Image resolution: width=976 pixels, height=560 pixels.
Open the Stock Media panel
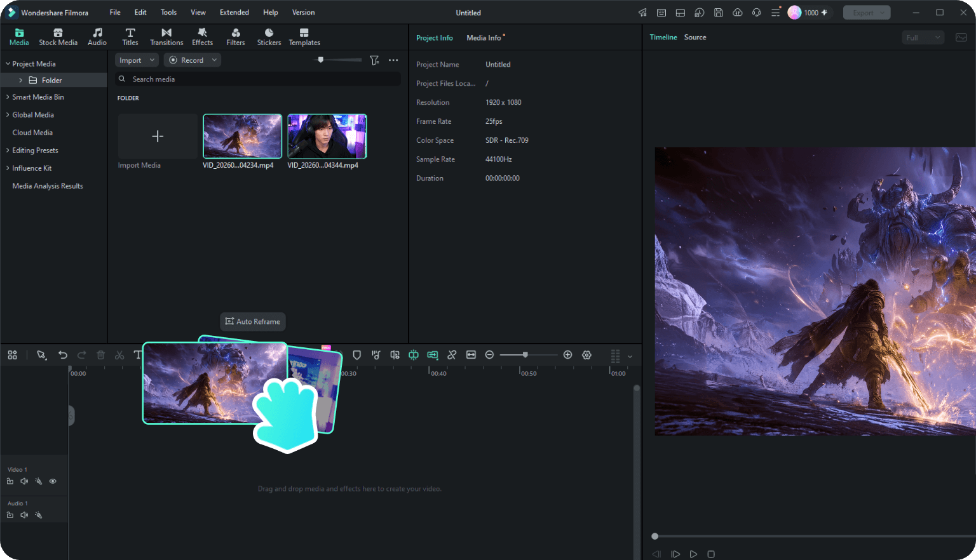(x=58, y=37)
